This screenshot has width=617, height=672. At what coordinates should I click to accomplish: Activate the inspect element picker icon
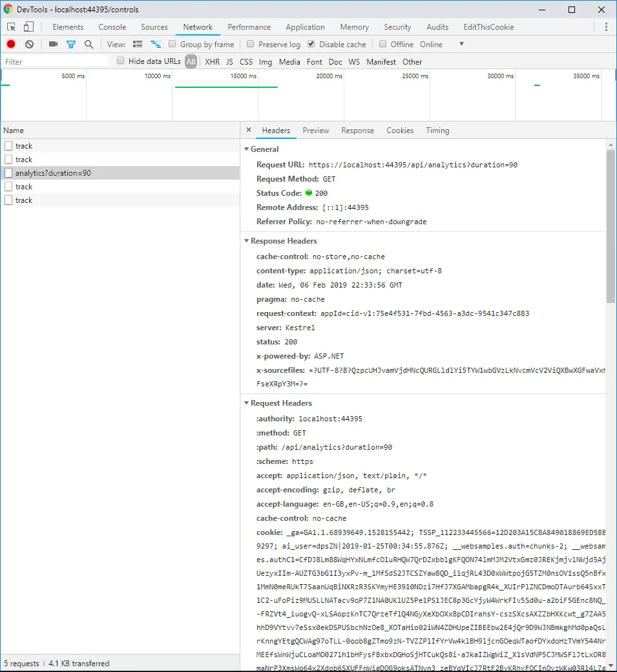click(x=12, y=27)
